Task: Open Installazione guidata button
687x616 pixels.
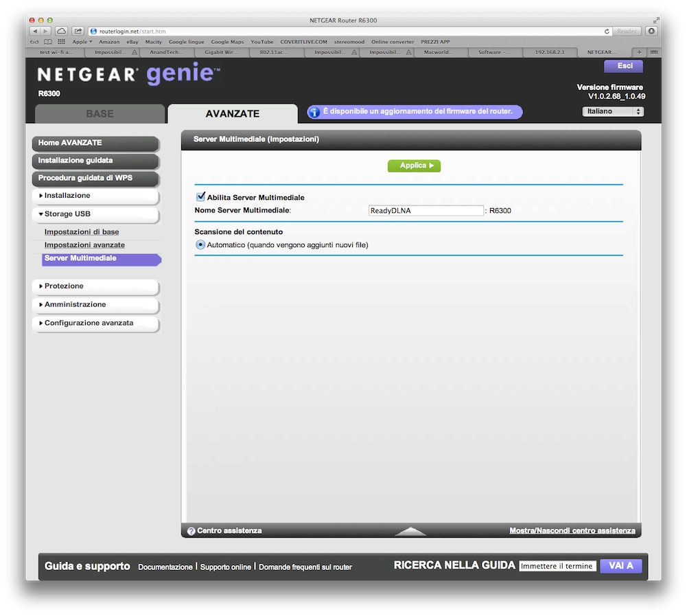Action: point(95,161)
